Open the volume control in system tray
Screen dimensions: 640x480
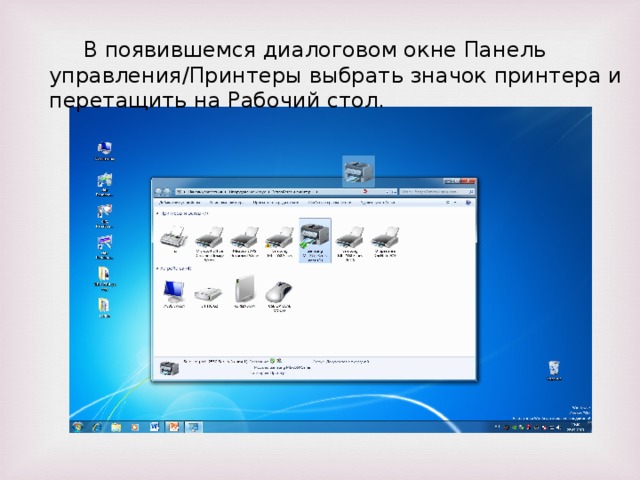coord(559,427)
